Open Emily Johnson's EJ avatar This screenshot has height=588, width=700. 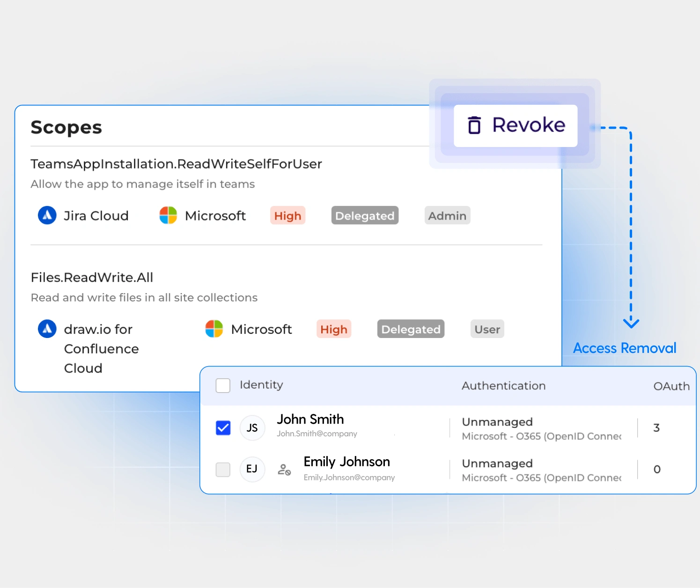pos(252,469)
